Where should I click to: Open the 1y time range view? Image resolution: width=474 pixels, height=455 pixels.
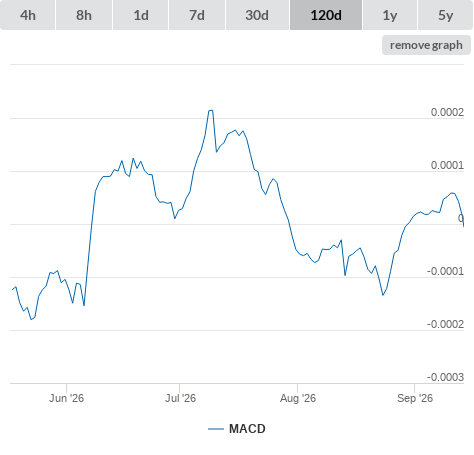click(x=390, y=15)
